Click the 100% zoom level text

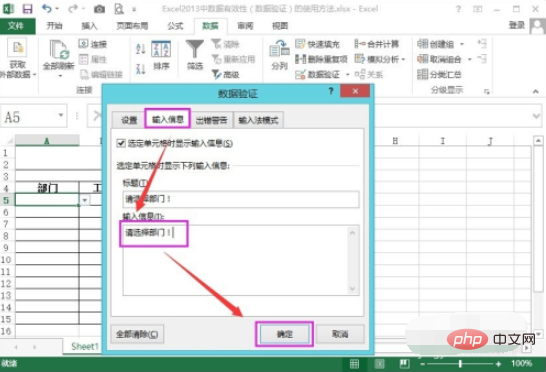(521, 364)
